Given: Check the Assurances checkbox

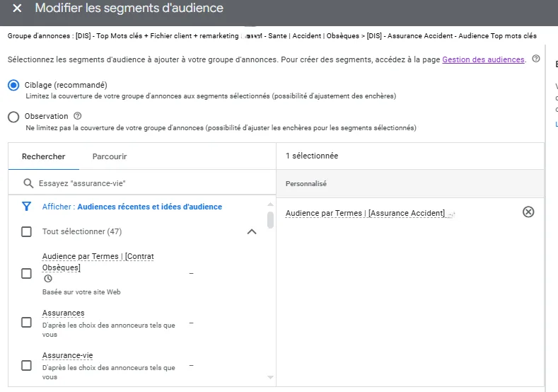Looking at the screenshot, I should (x=26, y=322).
